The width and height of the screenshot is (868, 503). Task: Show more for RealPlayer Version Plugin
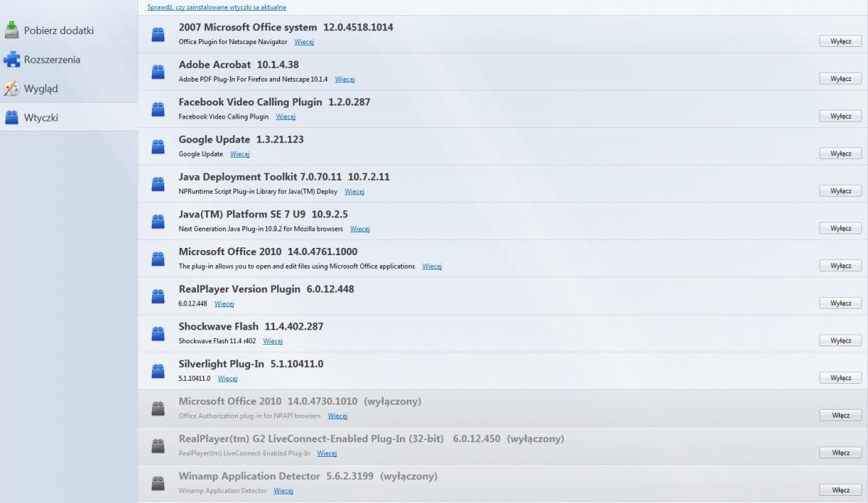click(224, 304)
